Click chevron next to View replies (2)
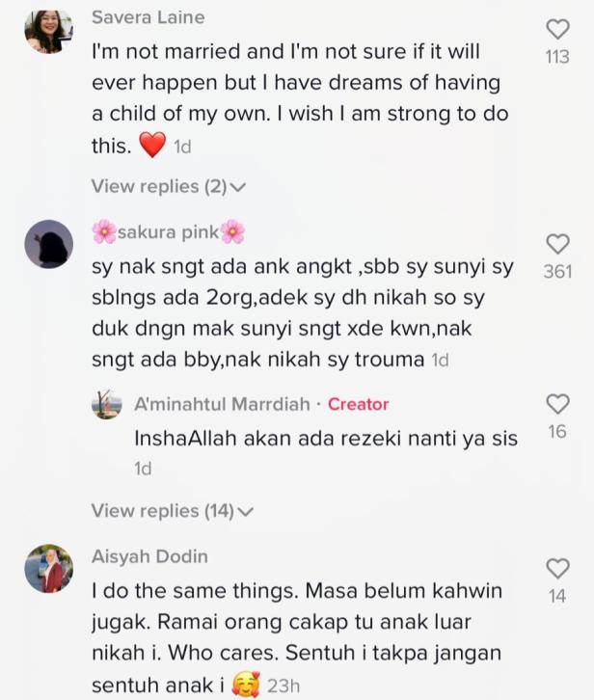Image resolution: width=594 pixels, height=700 pixels. [x=238, y=187]
